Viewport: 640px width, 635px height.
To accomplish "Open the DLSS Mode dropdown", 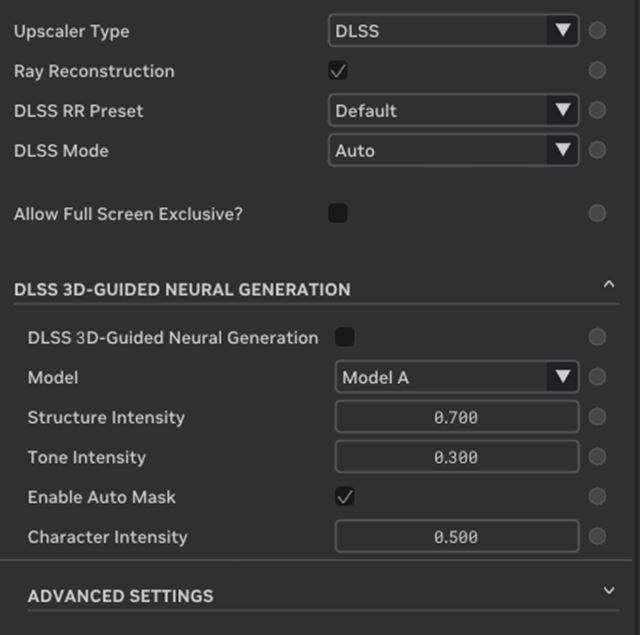I will coord(453,150).
